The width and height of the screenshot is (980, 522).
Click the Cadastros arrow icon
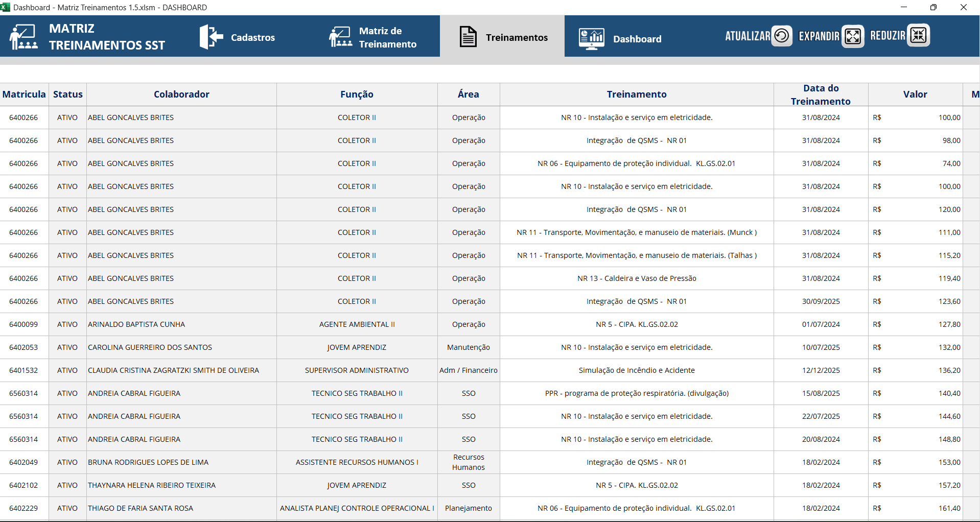tap(211, 37)
